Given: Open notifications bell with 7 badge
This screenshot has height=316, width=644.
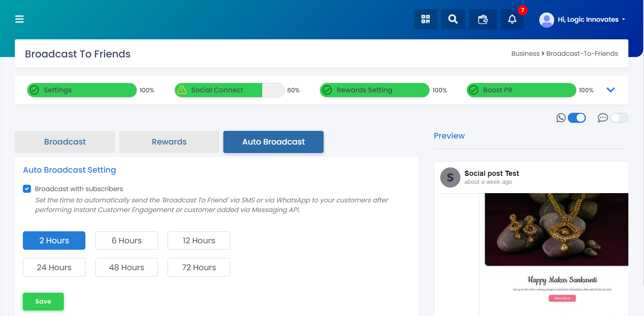Looking at the screenshot, I should 512,19.
